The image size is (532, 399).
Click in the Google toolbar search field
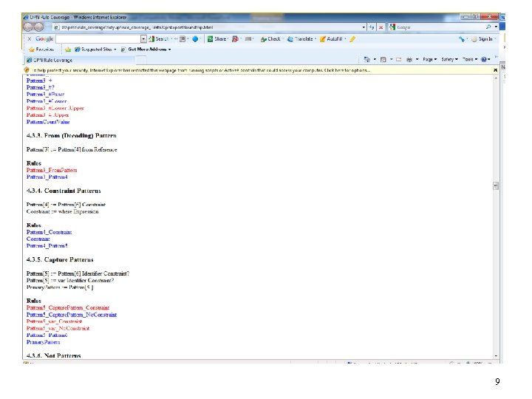tap(98, 39)
